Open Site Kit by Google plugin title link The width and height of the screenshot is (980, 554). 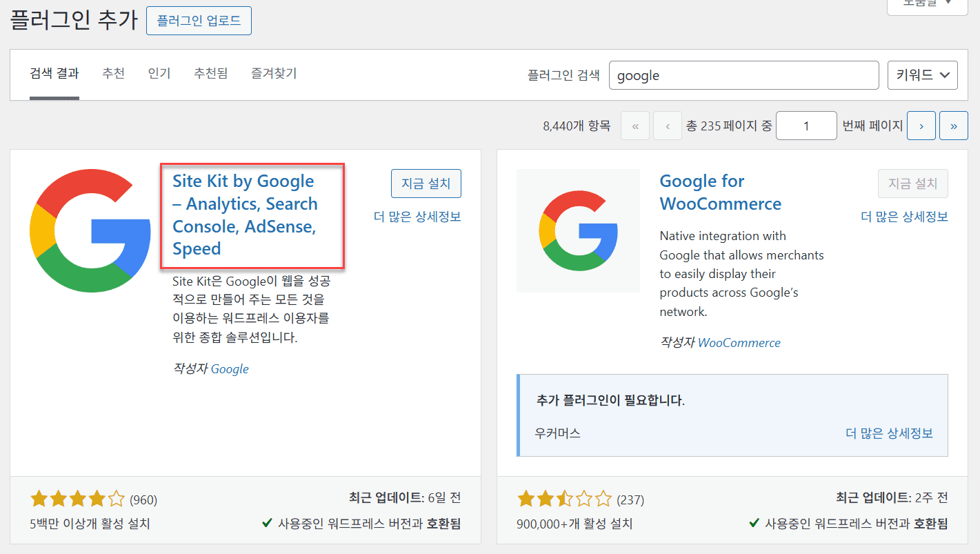coord(245,215)
